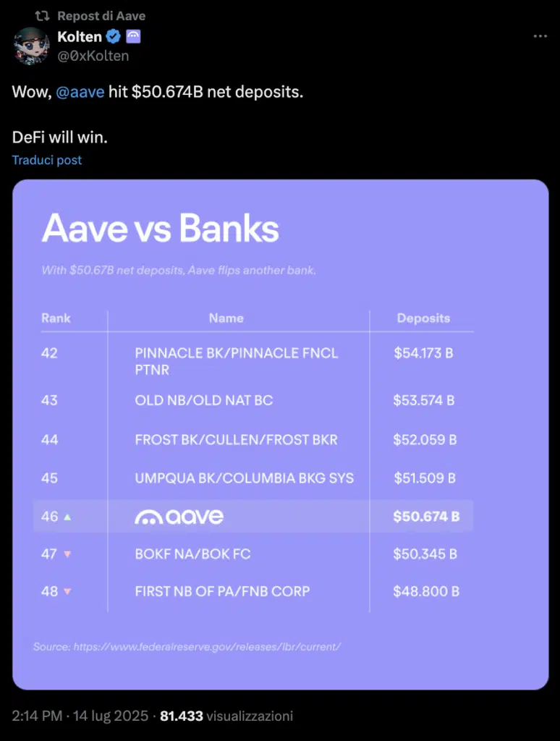Screen dimensions: 560x741
Task: Click the repost icon above the post
Action: pyautogui.click(x=42, y=16)
